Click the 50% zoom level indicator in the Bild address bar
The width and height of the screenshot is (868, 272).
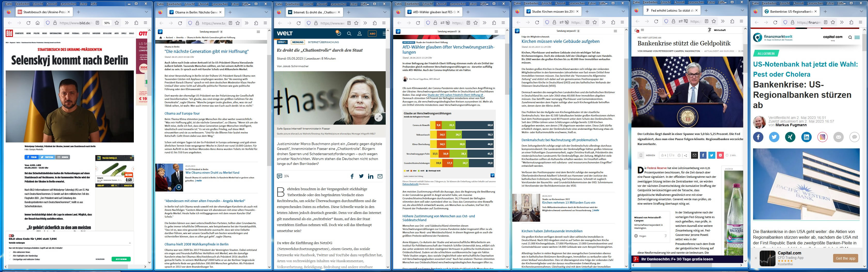107,23
